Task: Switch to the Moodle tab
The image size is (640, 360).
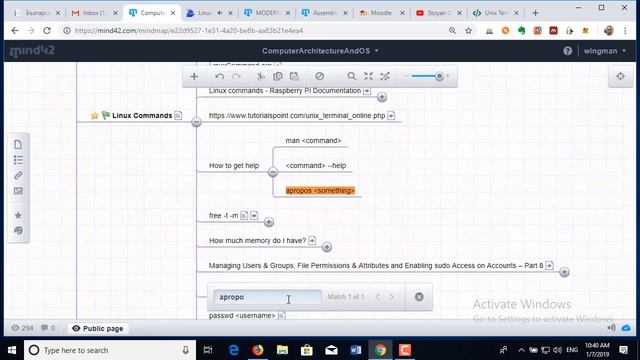Action: (x=381, y=13)
